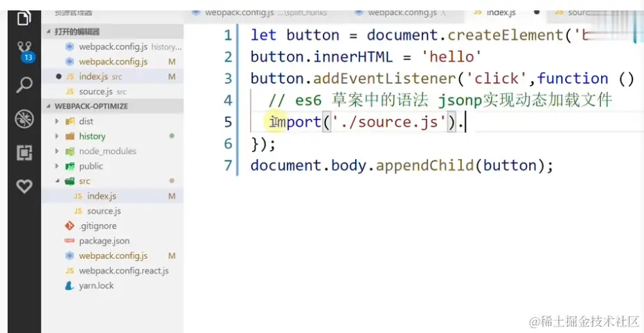644x333 pixels.
Task: Select modified webpack.config.js in open editors
Action: coord(113,62)
